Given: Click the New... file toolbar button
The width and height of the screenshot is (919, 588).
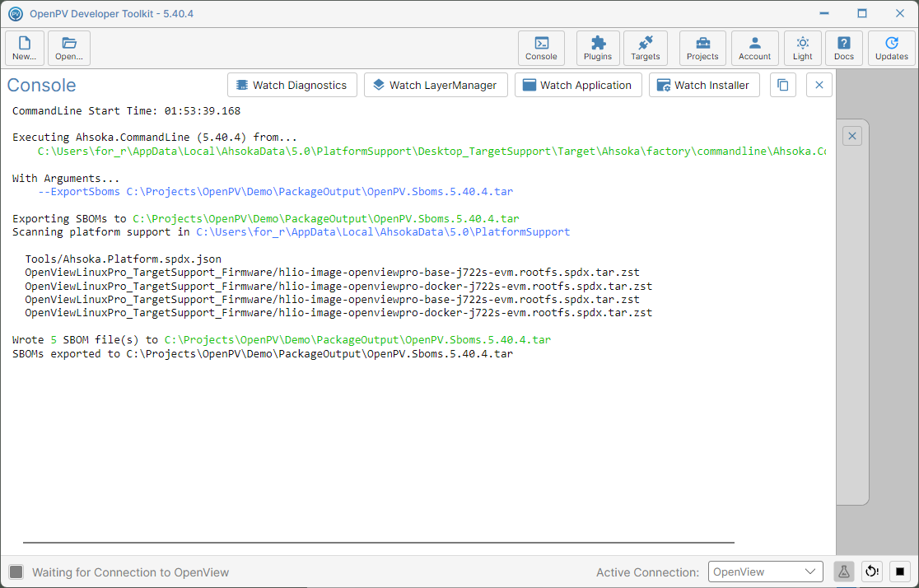Looking at the screenshot, I should coord(25,48).
